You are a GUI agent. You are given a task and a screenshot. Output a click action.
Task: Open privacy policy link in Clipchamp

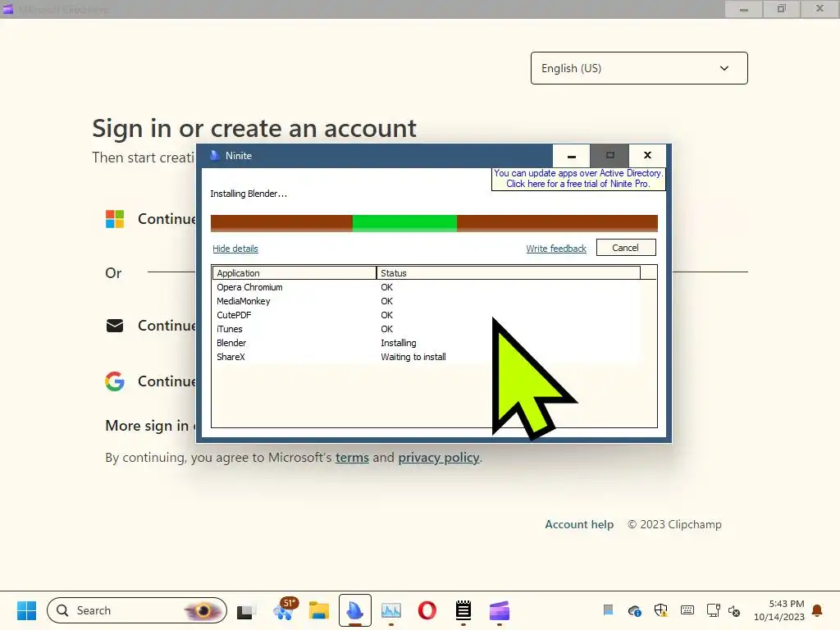click(439, 458)
